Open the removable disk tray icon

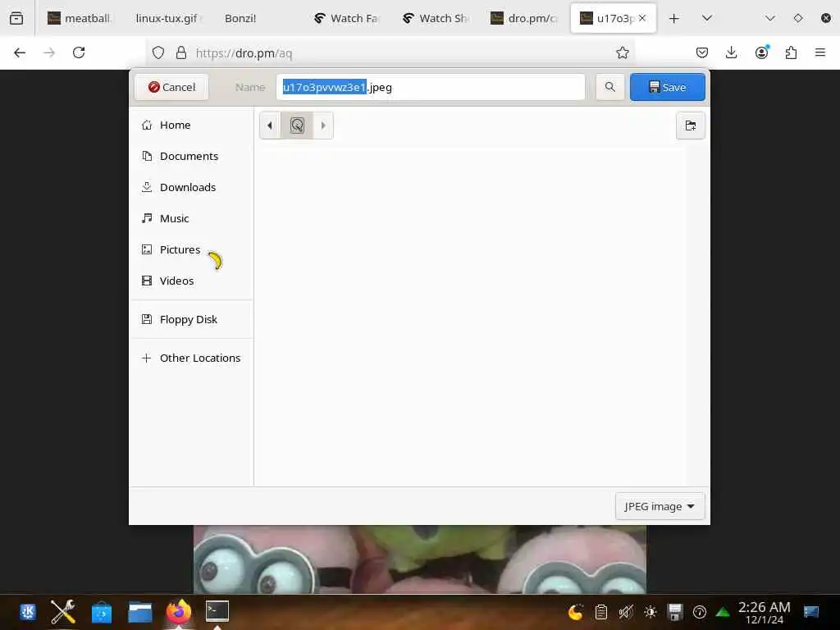[675, 612]
